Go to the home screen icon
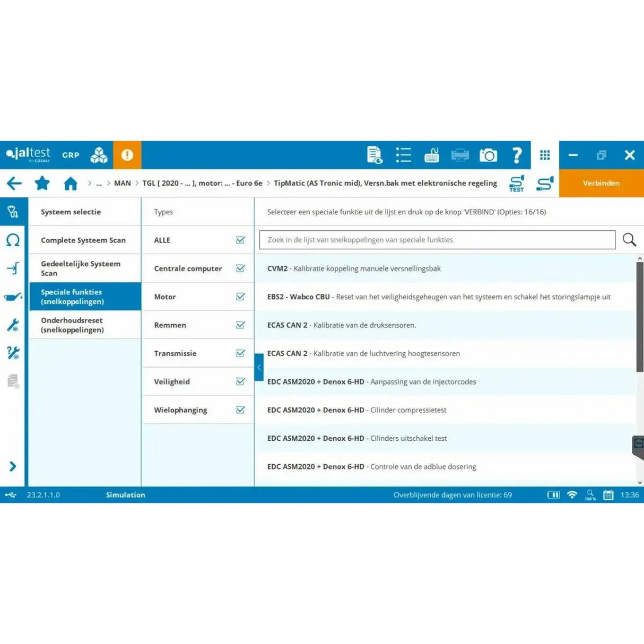Viewport: 644px width, 644px height. [x=71, y=184]
